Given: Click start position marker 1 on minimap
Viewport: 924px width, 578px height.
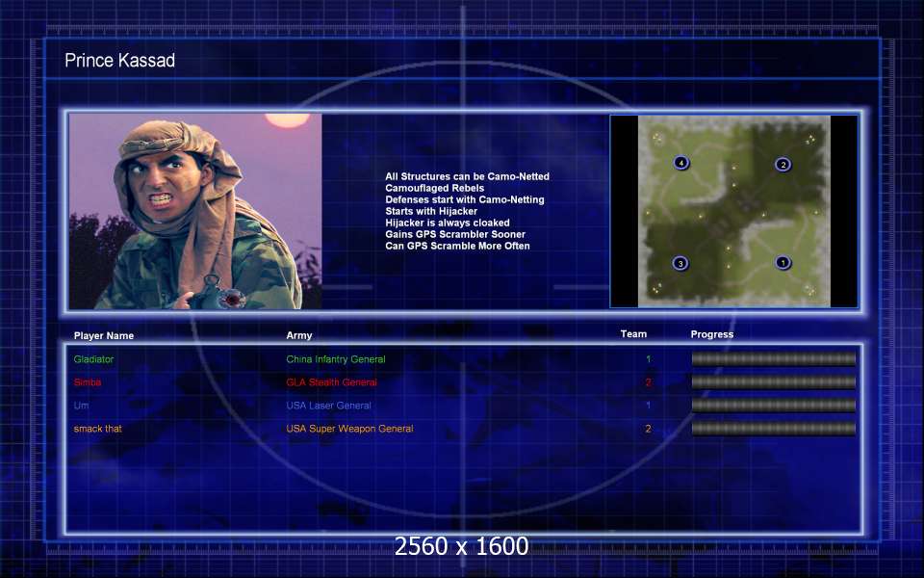Looking at the screenshot, I should click(x=783, y=262).
